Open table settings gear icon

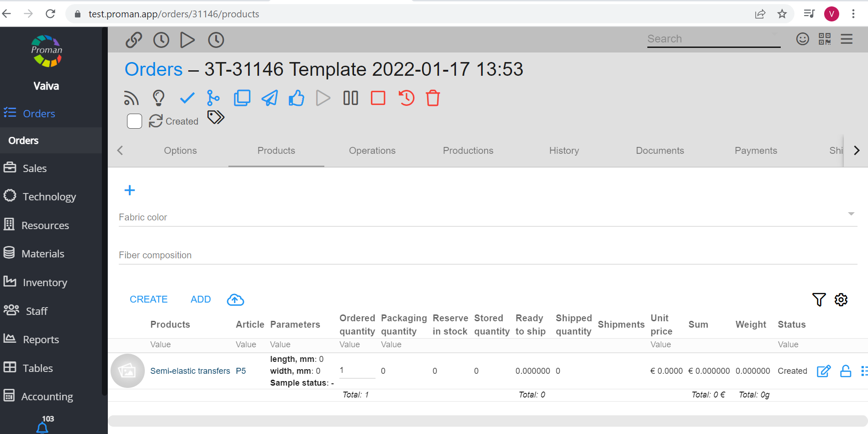pyautogui.click(x=841, y=300)
